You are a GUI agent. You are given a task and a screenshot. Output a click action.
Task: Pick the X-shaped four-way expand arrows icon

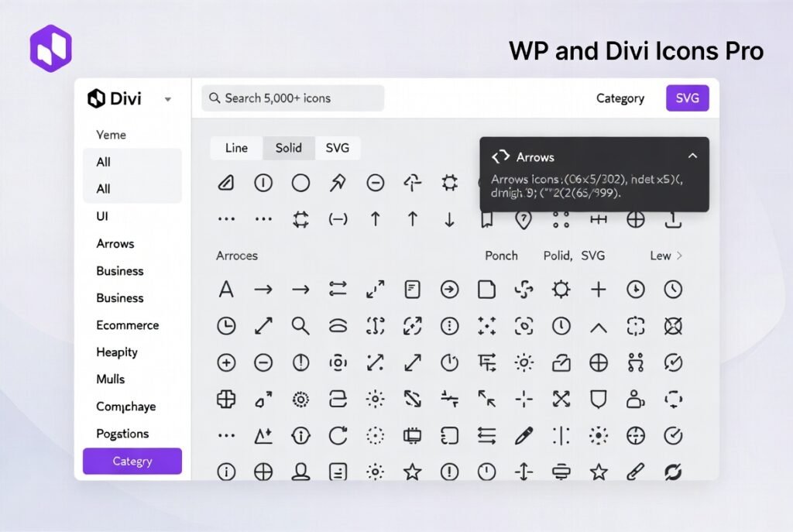point(561,400)
